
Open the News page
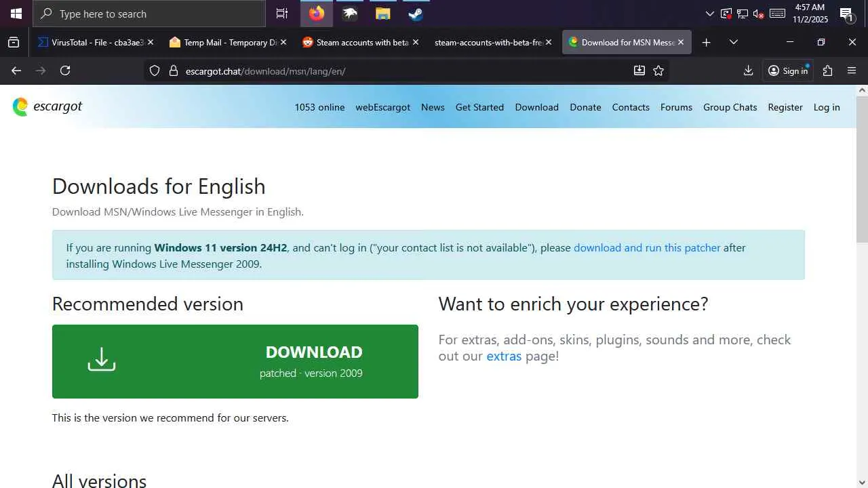coord(433,107)
